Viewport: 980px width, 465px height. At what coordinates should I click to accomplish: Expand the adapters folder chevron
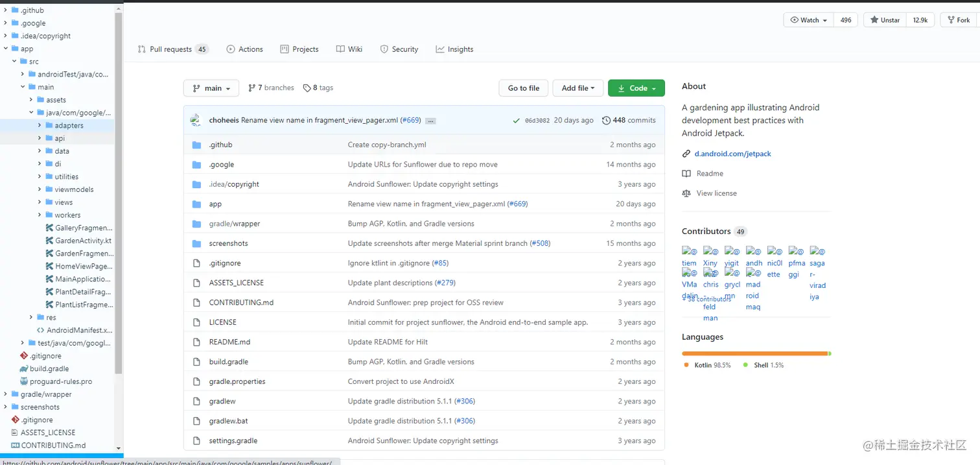(40, 125)
